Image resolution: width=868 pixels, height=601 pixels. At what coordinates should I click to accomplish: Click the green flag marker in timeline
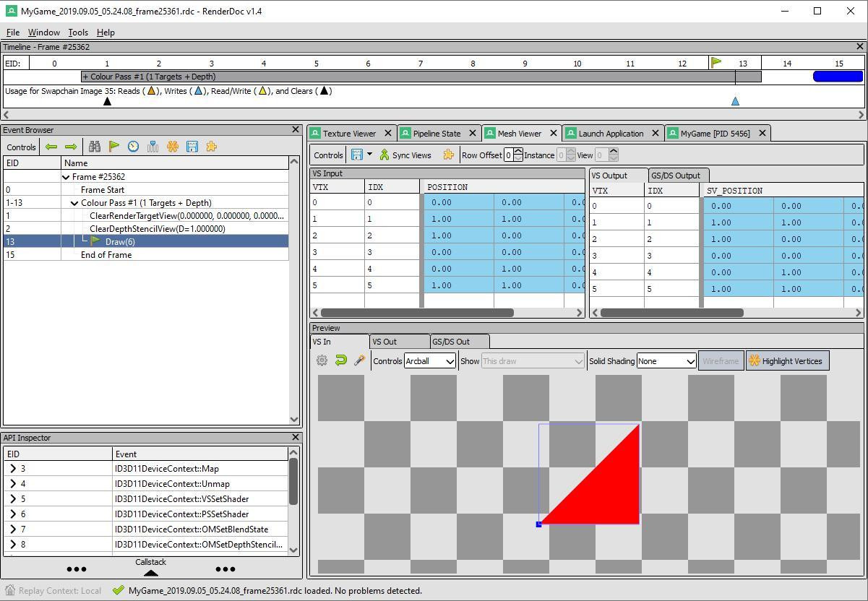point(716,63)
